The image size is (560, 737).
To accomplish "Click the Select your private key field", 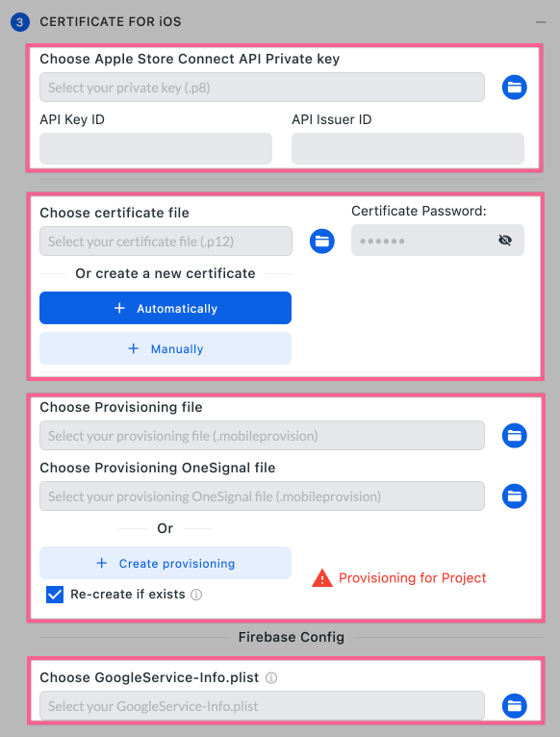I will [x=262, y=88].
